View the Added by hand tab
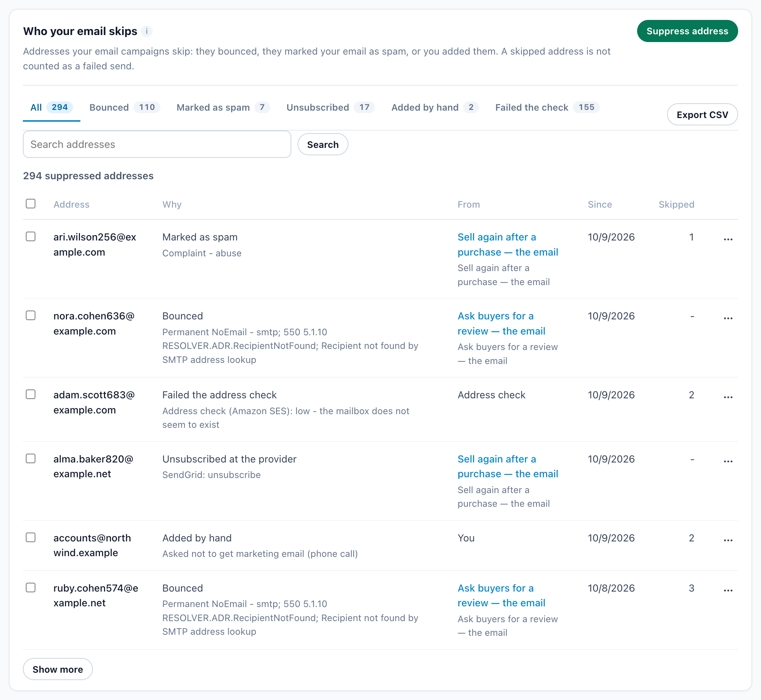 point(435,108)
